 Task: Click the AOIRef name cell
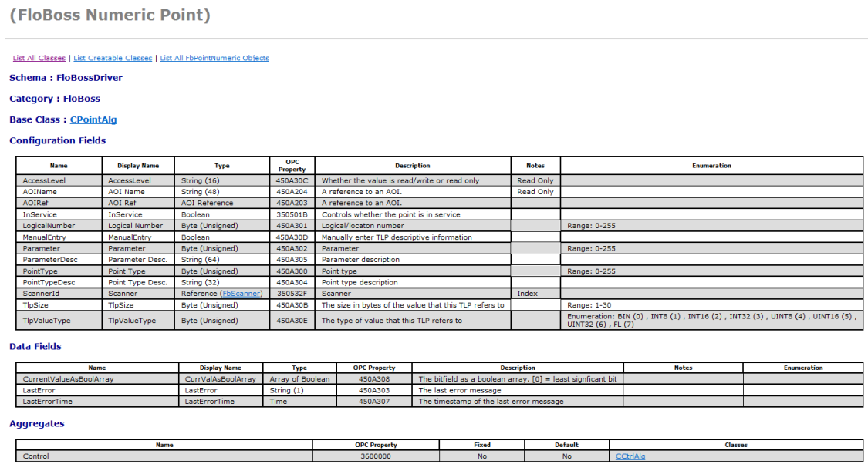(x=59, y=203)
